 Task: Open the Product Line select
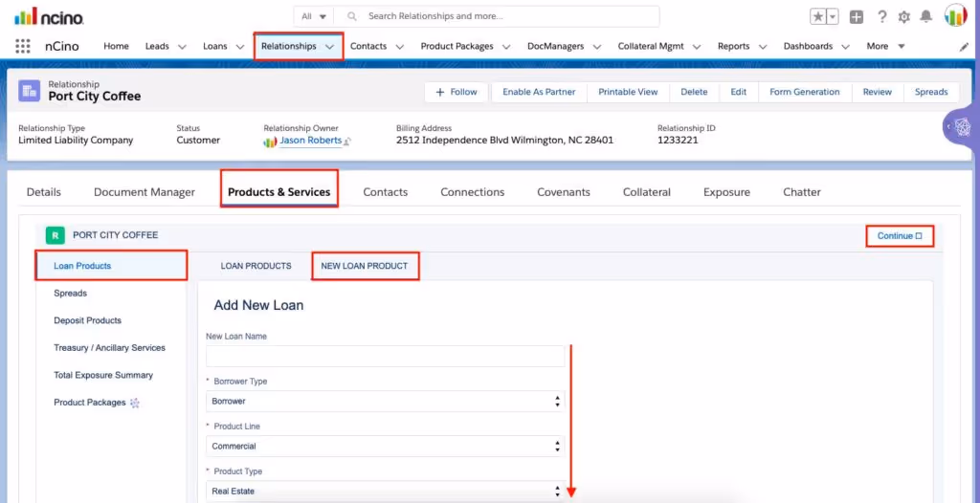pos(385,447)
